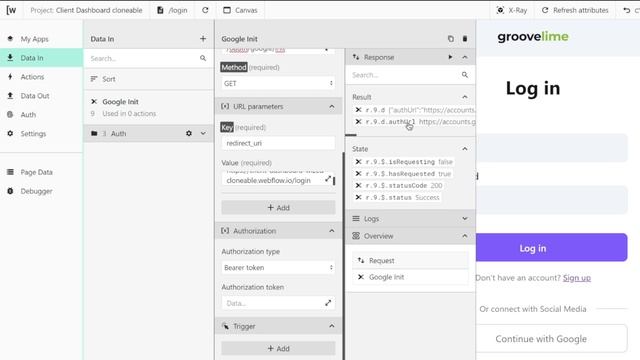The height and width of the screenshot is (360, 640).
Task: Click the refresh page icon beside /login
Action: point(205,10)
